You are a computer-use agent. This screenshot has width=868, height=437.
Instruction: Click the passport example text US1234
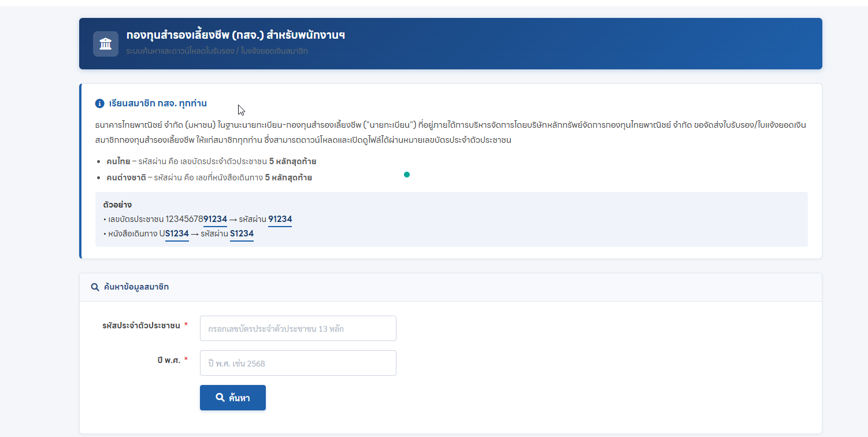point(174,234)
